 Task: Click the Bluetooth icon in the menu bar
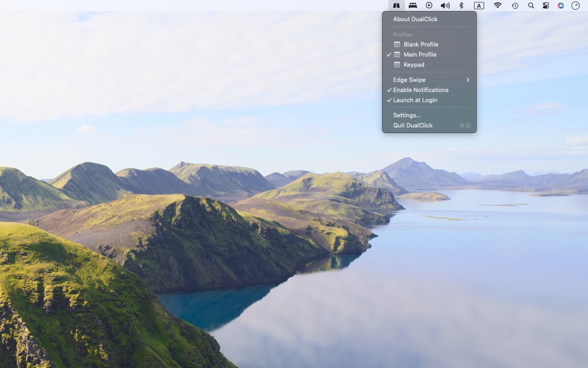[x=461, y=6]
